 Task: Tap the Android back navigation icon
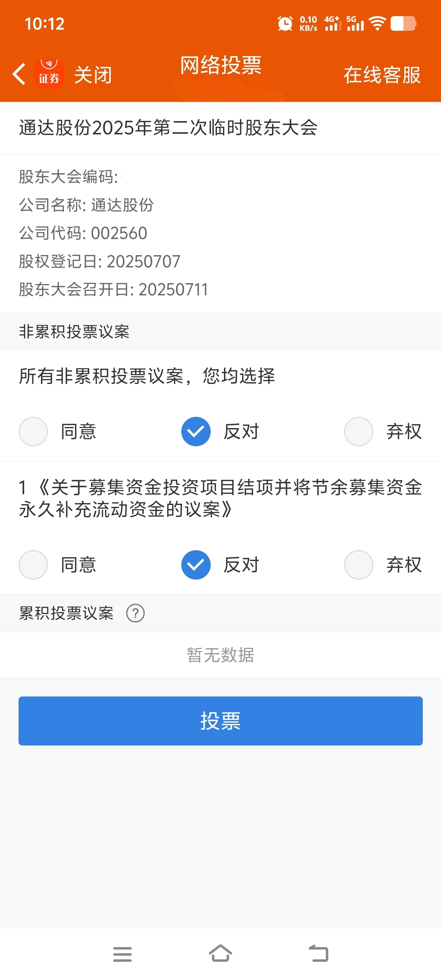click(318, 953)
